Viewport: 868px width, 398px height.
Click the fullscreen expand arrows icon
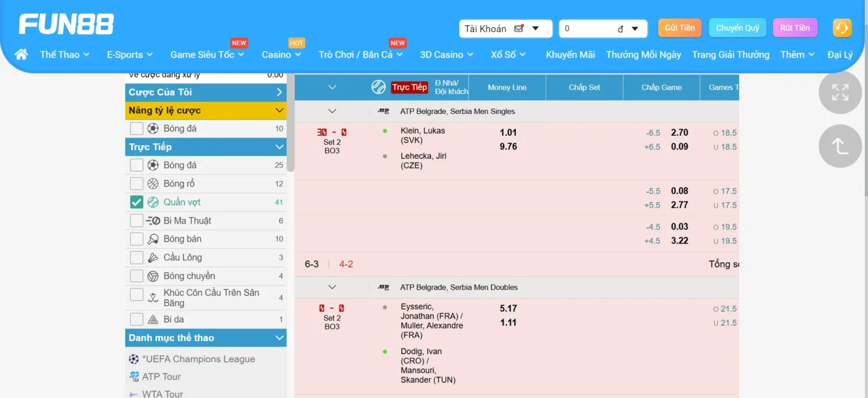840,92
